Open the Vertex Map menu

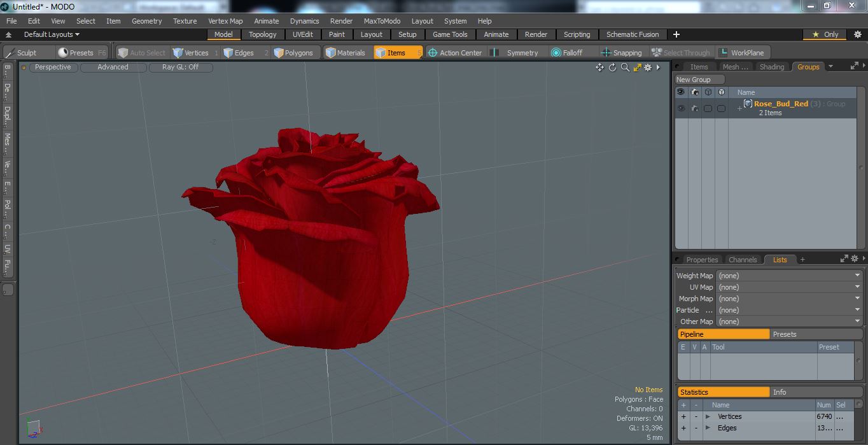pos(225,21)
